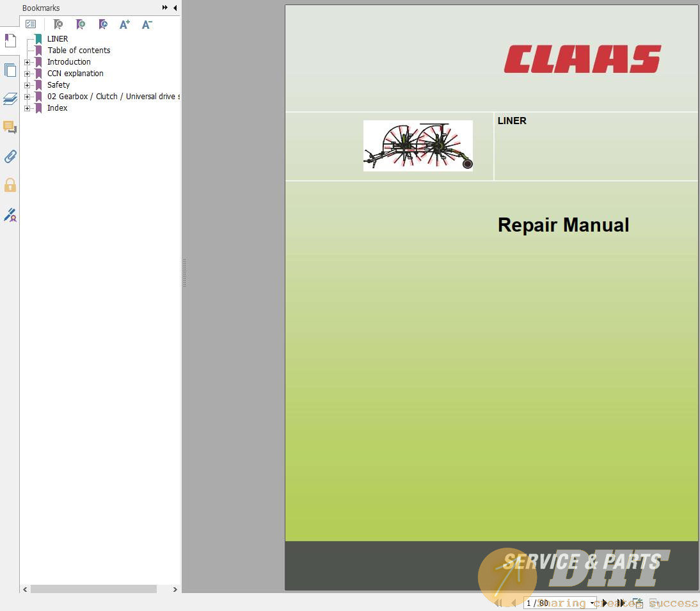The width and height of the screenshot is (700, 611).
Task: Click the LINER heading on cover page
Action: [512, 120]
